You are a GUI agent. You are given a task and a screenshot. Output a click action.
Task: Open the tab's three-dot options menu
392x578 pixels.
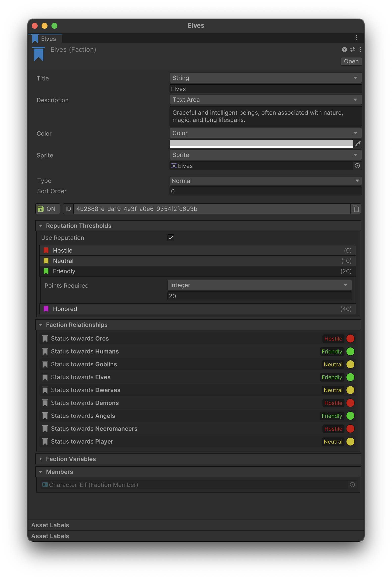[356, 38]
